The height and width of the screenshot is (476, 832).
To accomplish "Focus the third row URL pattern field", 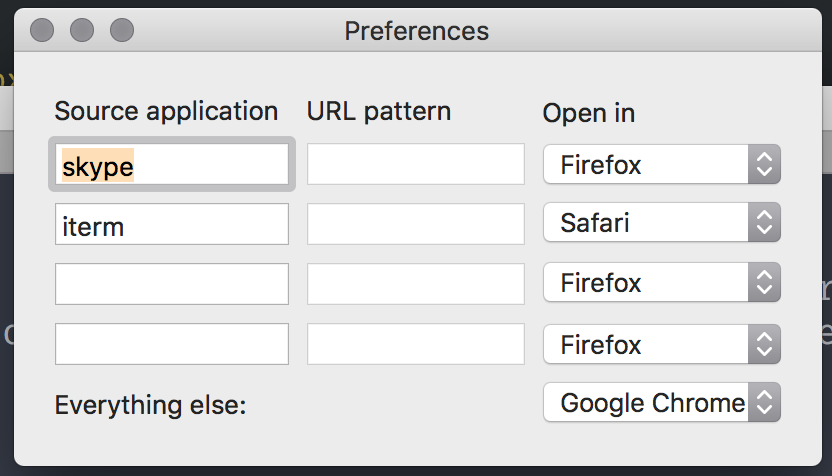I will click(415, 284).
